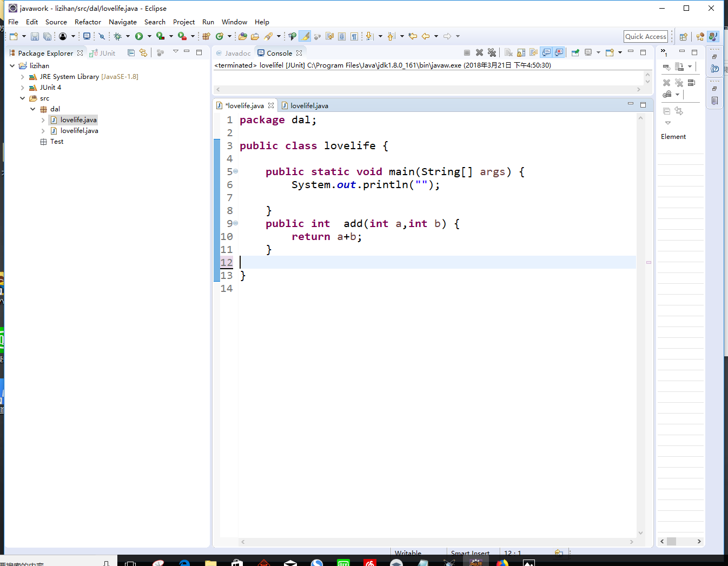Click the Debug bug icon
Screen dimensions: 728x566
point(117,36)
